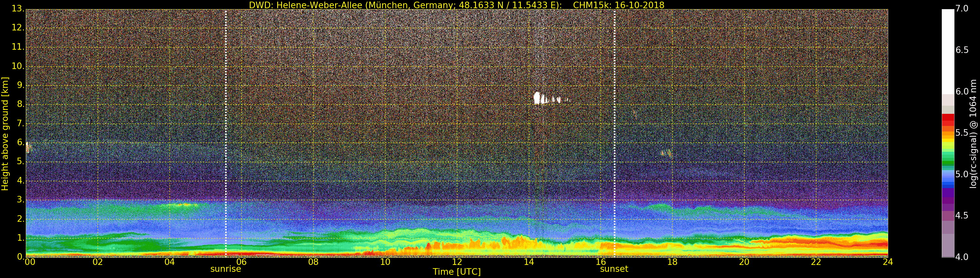The image size is (980, 278).
Task: Click the red band of the colorbar
Action: (948, 120)
